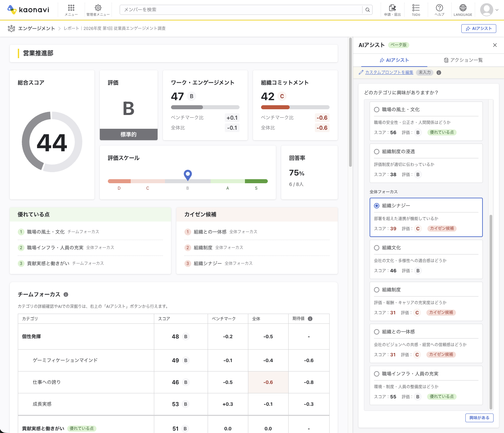
Task: Click 職場の風土・文化 in 優れている点 list
Action: click(46, 232)
